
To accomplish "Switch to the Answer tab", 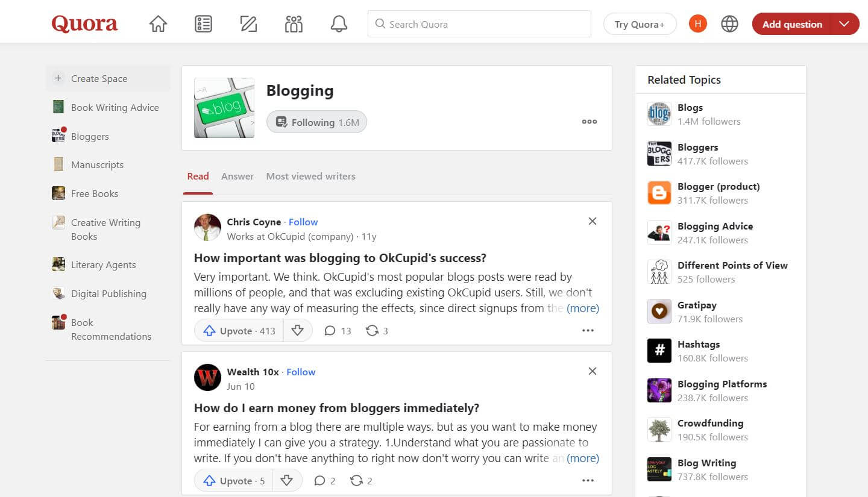I will (x=237, y=177).
